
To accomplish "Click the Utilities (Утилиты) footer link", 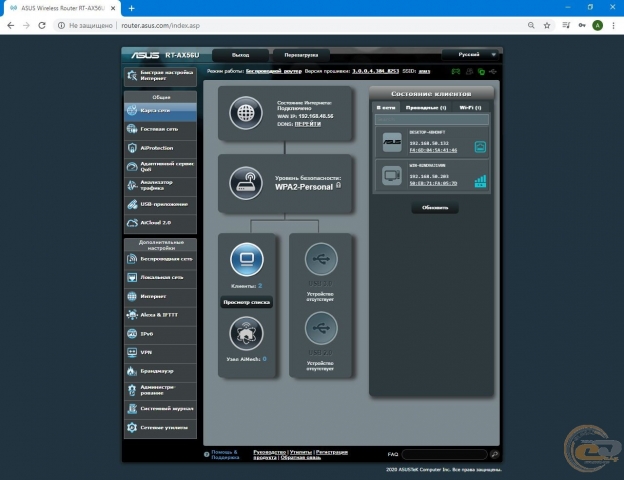I will click(300, 452).
